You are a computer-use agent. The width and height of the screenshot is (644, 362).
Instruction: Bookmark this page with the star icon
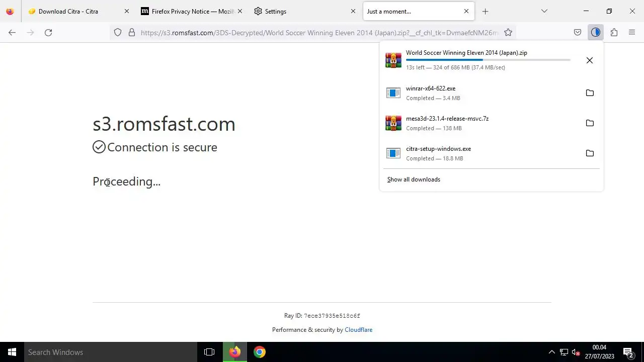pos(508,32)
